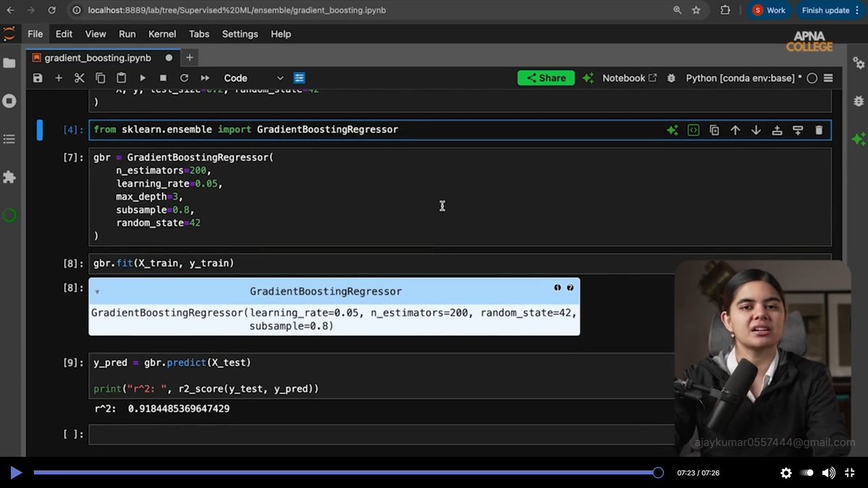
Task: Click into the gbr.fit(X_train, y_train) cell
Action: coord(382,263)
